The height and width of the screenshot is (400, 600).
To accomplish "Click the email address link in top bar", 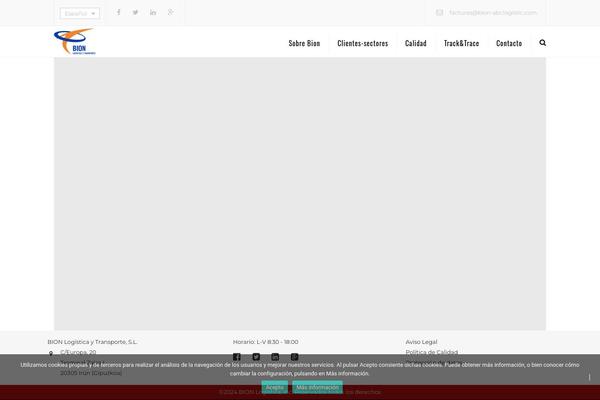I will coord(493,13).
